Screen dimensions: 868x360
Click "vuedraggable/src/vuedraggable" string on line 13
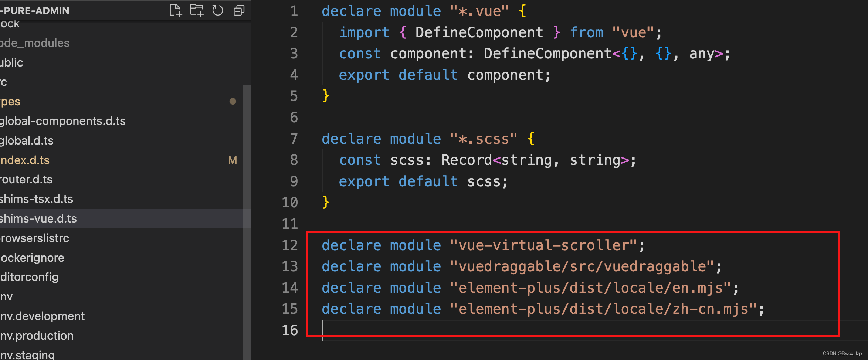click(582, 266)
